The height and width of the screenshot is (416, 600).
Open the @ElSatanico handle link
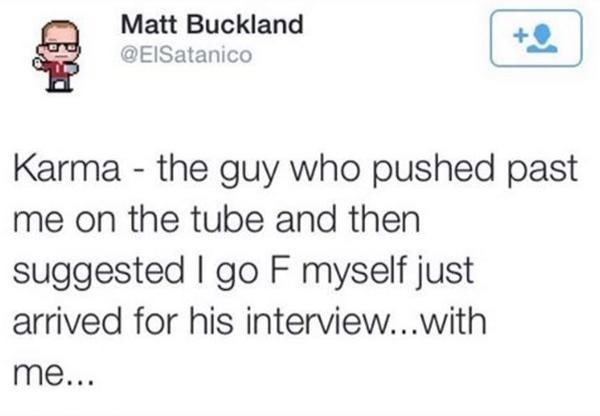[186, 54]
